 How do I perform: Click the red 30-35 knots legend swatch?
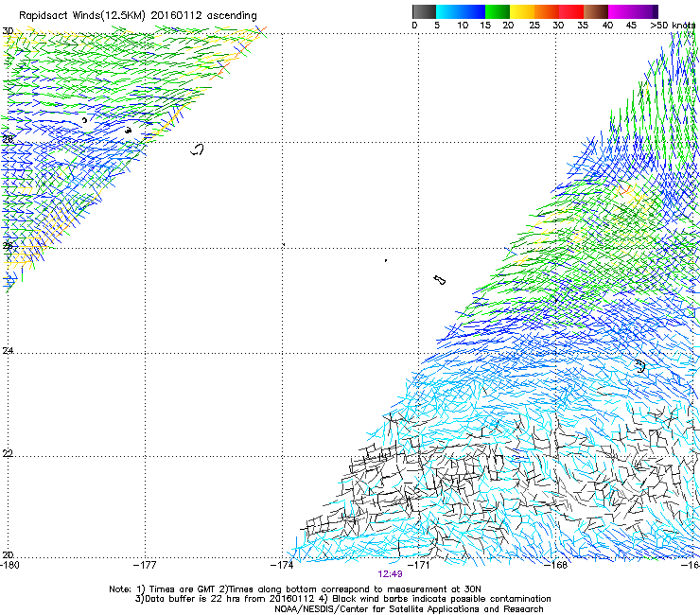point(571,11)
